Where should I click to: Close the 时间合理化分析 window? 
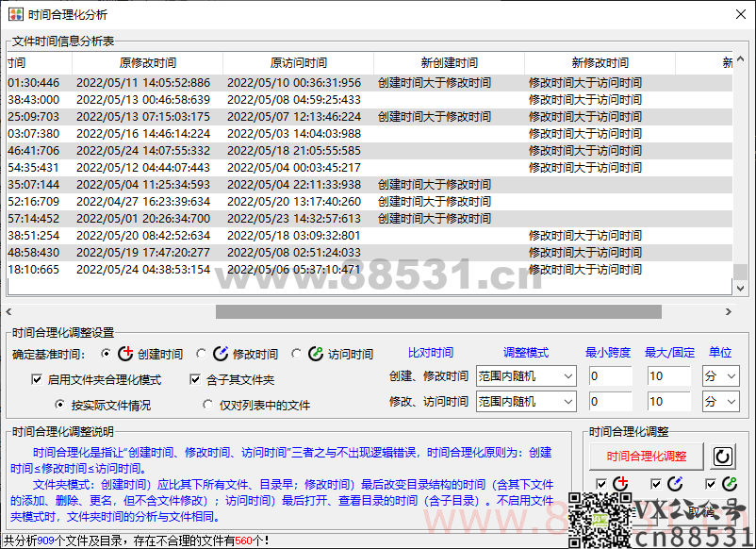tap(741, 14)
